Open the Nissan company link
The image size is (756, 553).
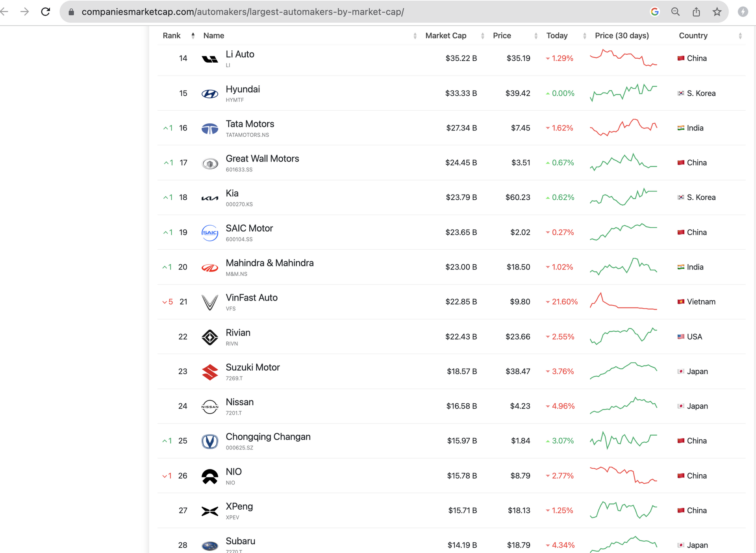239,402
